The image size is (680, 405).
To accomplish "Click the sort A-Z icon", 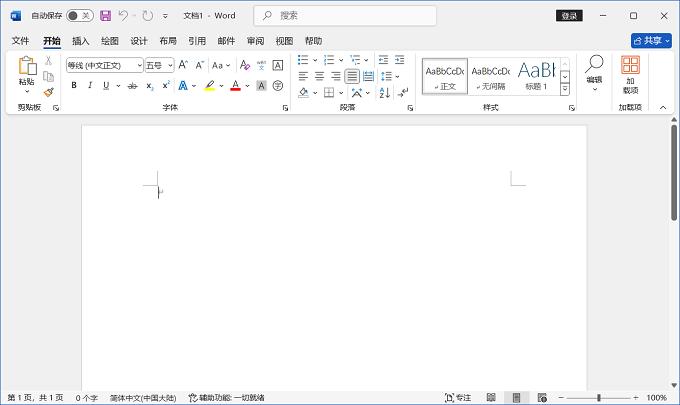I will (x=385, y=92).
